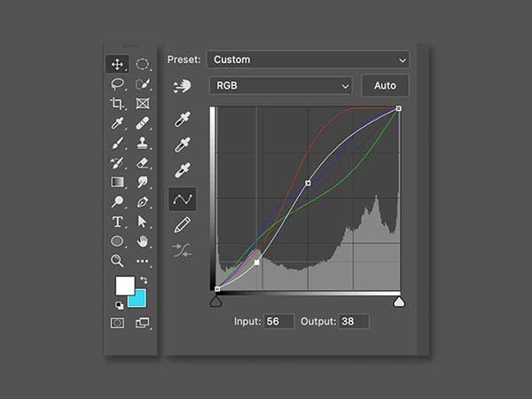Pick the gray point eyedropper in Curves
Screen dimensions: 532x399
(x=183, y=145)
